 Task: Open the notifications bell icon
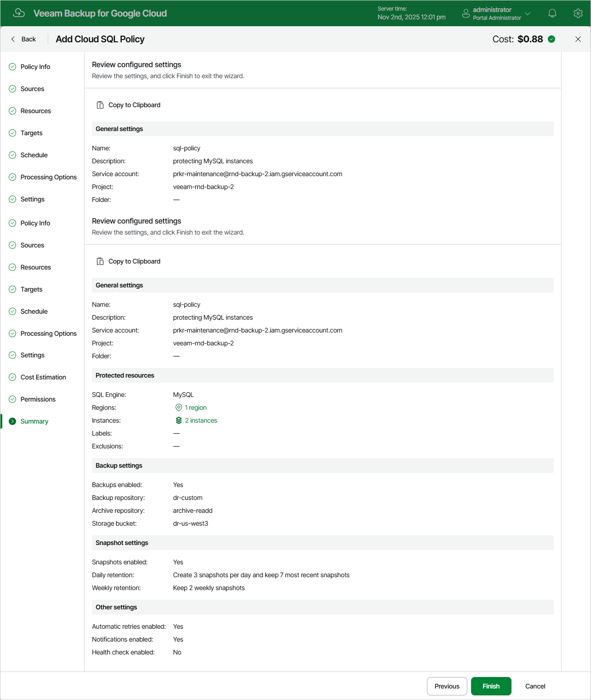[x=552, y=13]
